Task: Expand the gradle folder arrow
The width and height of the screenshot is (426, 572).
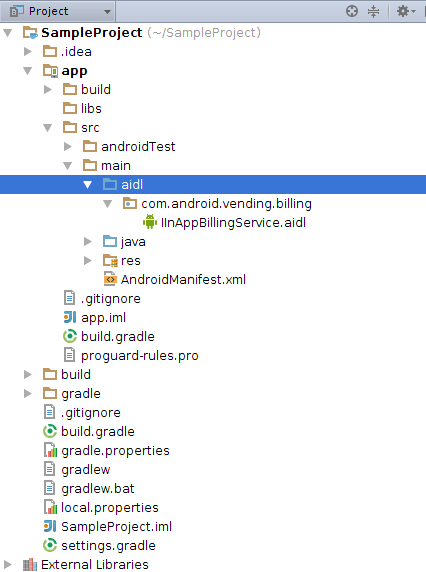Action: pos(28,394)
